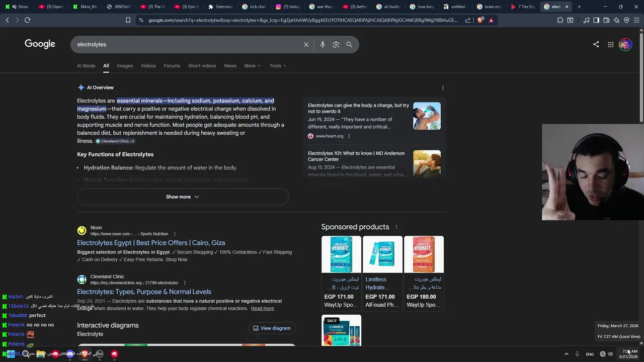644x362 pixels.
Task: Open the SALE Liquid I.V. product image
Action: click(x=341, y=330)
